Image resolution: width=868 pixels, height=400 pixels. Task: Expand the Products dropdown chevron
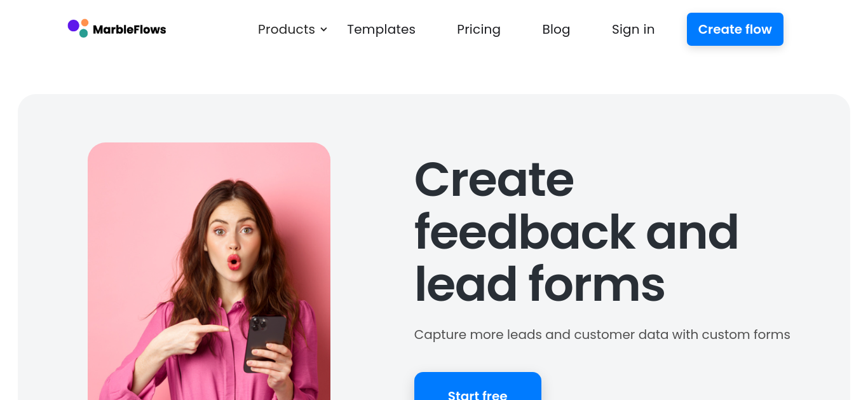(323, 30)
